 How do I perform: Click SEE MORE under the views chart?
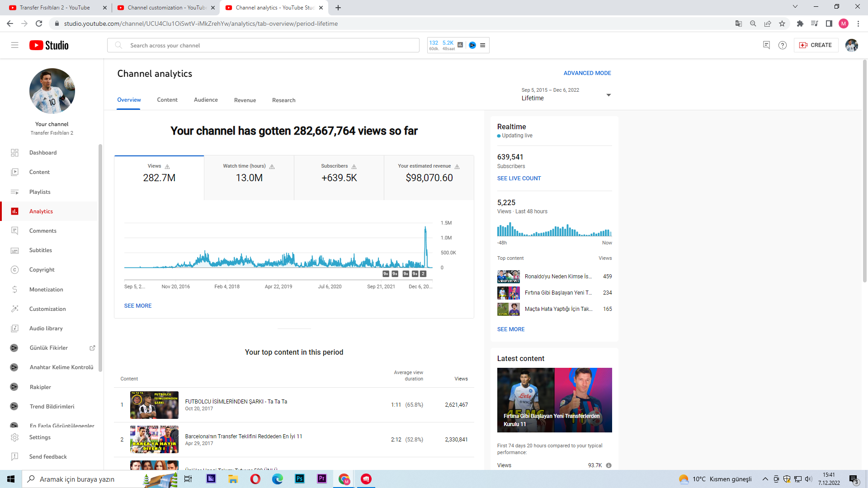pos(138,306)
